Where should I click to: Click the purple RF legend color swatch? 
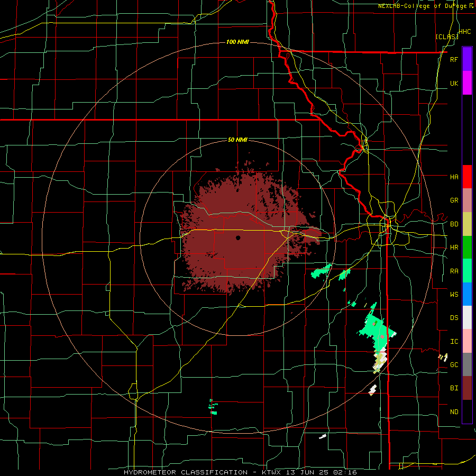(467, 59)
